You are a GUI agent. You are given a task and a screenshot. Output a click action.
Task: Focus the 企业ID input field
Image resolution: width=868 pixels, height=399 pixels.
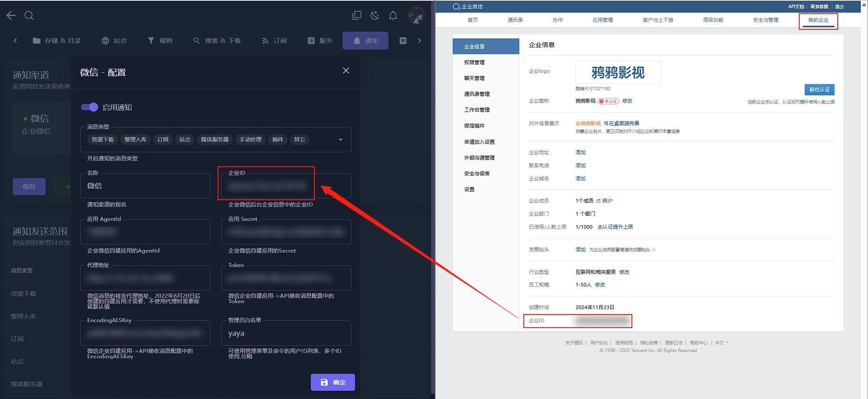click(x=286, y=186)
